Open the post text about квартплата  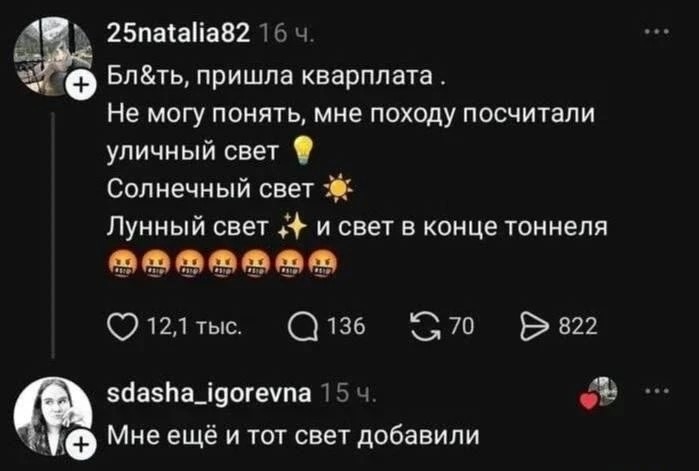pyautogui.click(x=357, y=171)
